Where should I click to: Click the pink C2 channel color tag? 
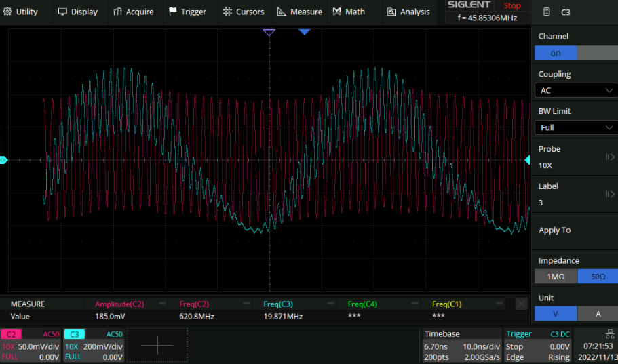point(11,334)
